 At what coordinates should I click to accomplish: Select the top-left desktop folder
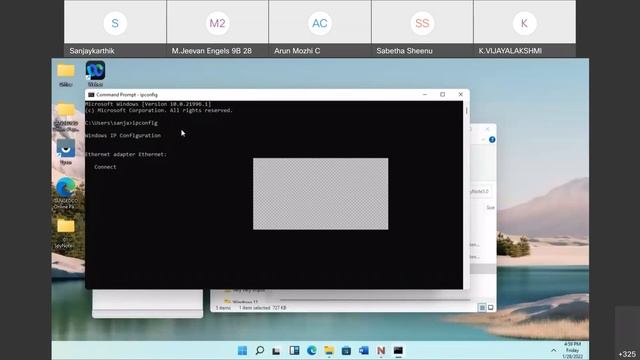[x=66, y=74]
